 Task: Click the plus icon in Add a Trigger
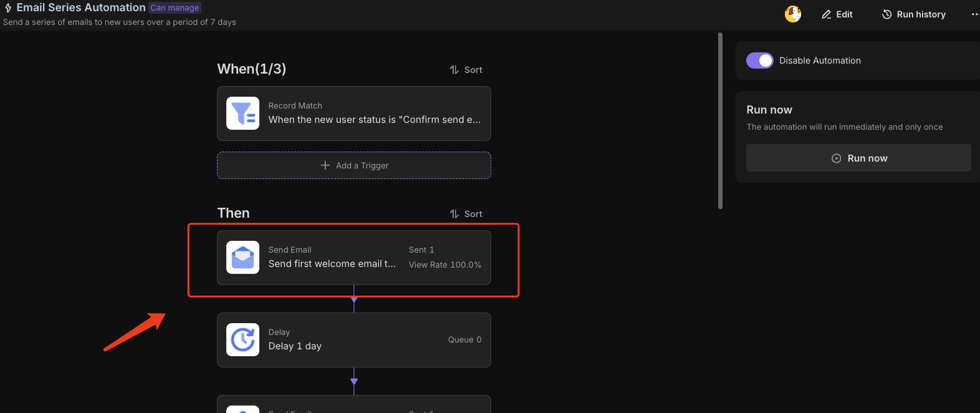pos(325,165)
